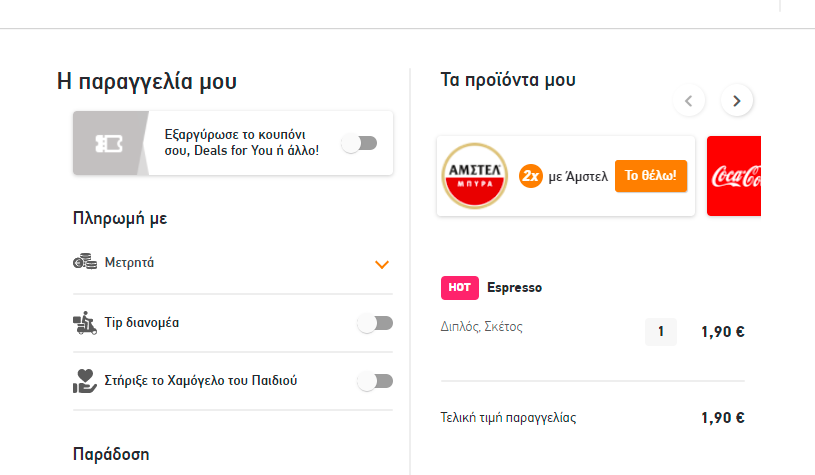Screen dimensions: 815x475
Task: Click the Amstel beer logo
Action: [x=475, y=176]
